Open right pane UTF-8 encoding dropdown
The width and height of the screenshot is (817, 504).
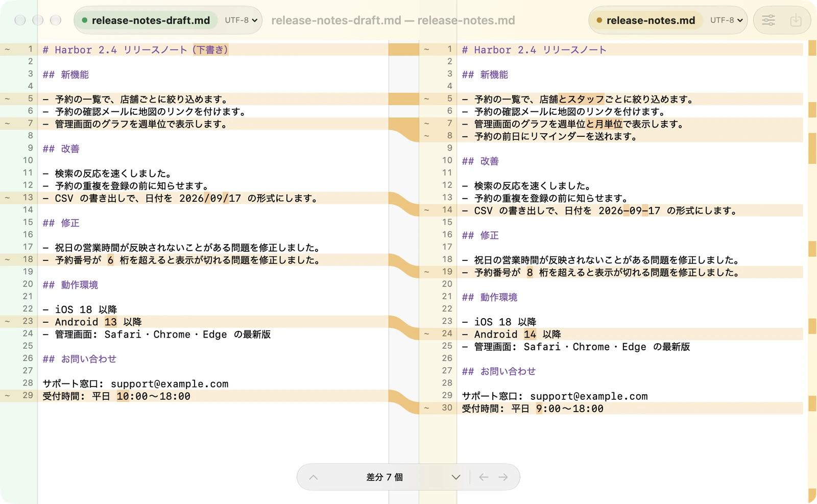pos(726,20)
